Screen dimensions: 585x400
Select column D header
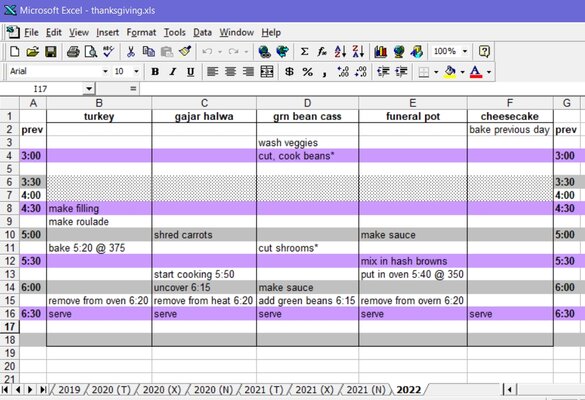pyautogui.click(x=307, y=103)
